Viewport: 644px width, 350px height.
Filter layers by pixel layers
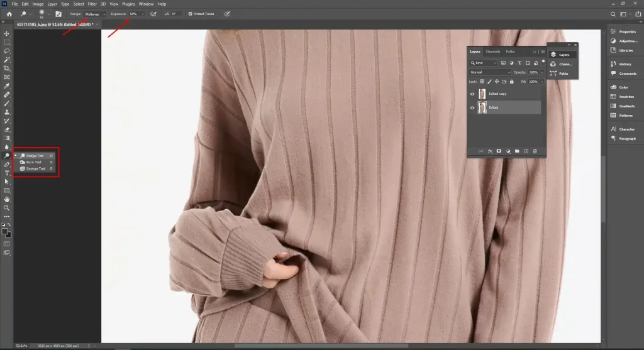click(x=503, y=63)
